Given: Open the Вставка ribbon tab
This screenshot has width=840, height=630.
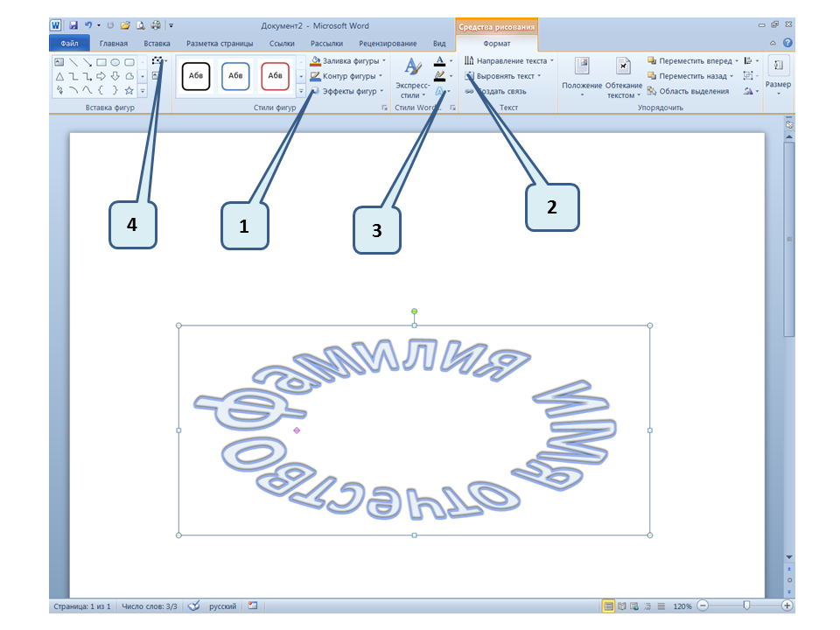Looking at the screenshot, I should coord(157,43).
